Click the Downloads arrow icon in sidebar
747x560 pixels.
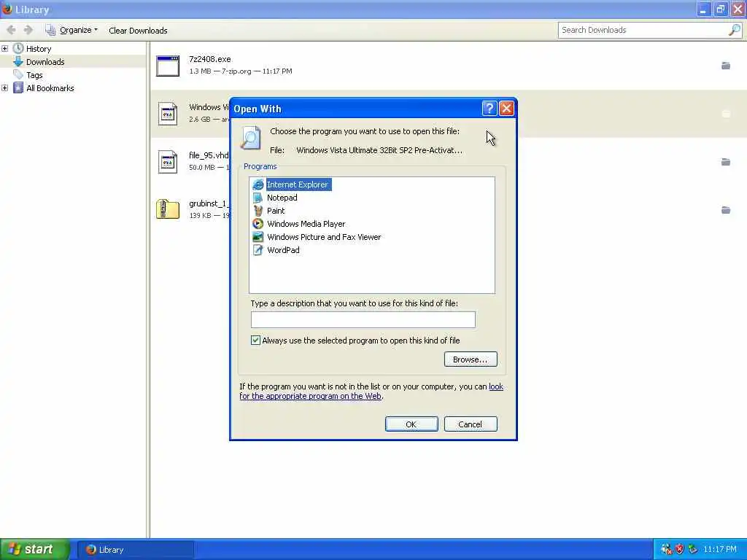pyautogui.click(x=18, y=61)
